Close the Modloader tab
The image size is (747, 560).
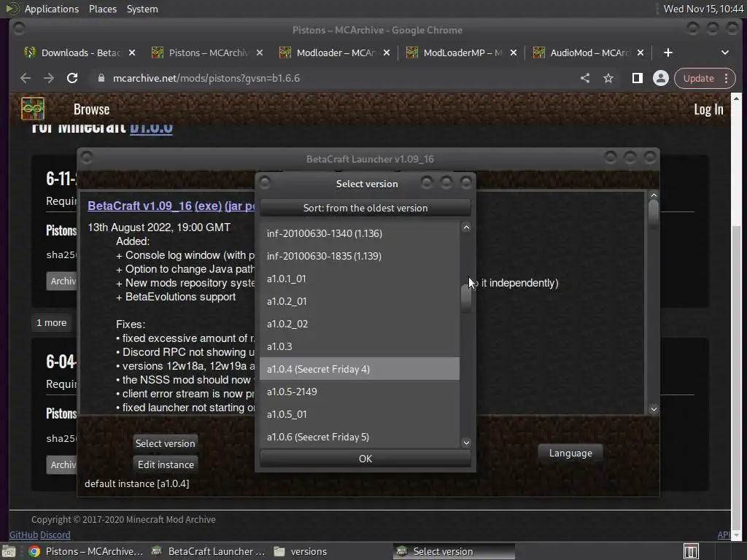point(387,52)
